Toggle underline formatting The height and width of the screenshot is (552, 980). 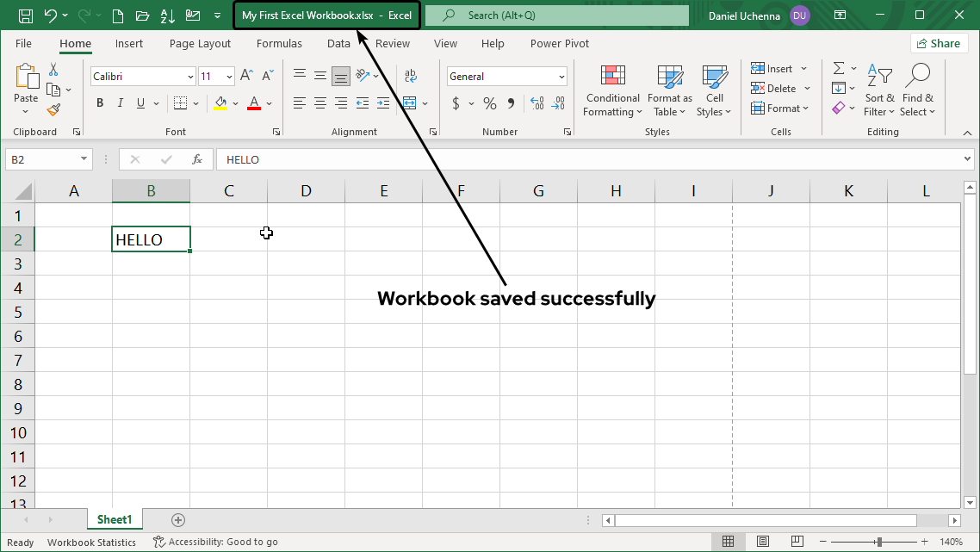140,102
